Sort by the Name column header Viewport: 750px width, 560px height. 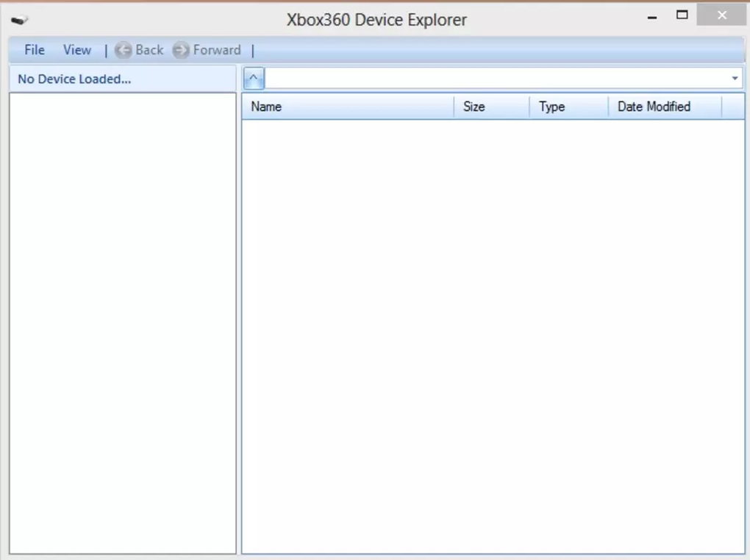pos(348,106)
